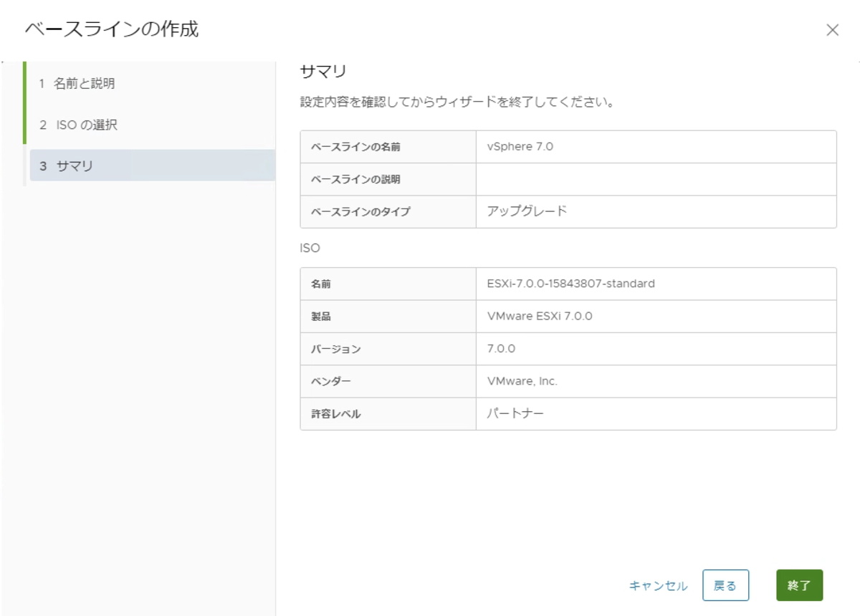Image resolution: width=860 pixels, height=616 pixels.
Task: Select the アップグレード value
Action: (527, 211)
